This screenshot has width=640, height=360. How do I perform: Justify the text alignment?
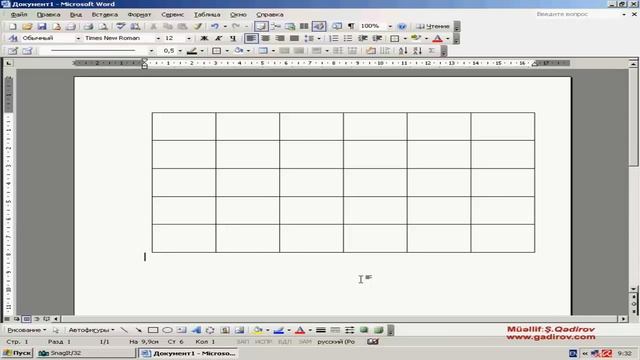294,38
